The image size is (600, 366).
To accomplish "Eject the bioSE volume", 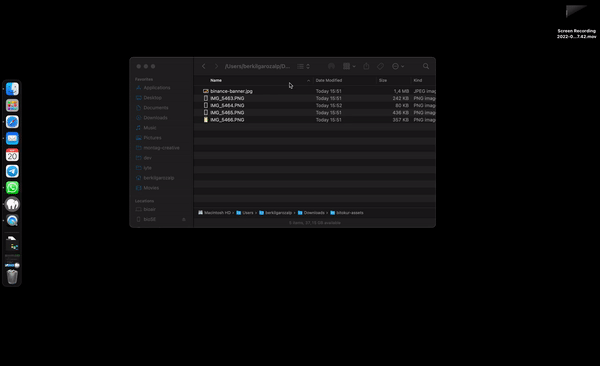I will click(x=184, y=219).
